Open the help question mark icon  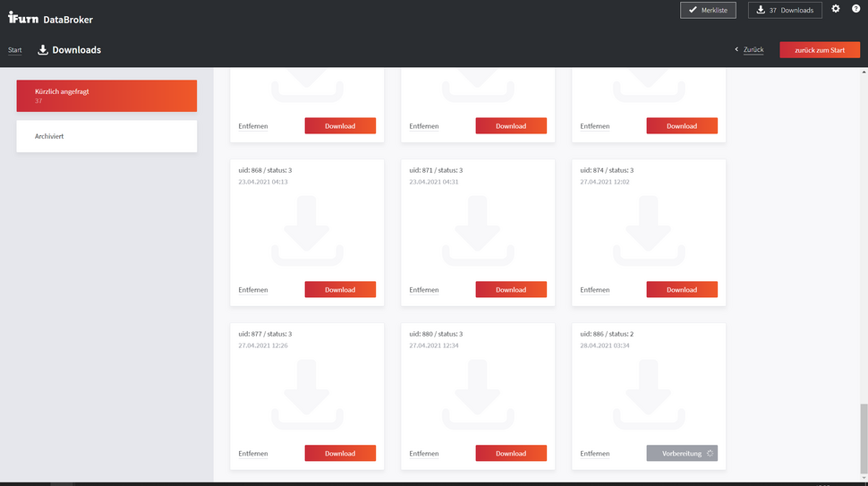(855, 9)
